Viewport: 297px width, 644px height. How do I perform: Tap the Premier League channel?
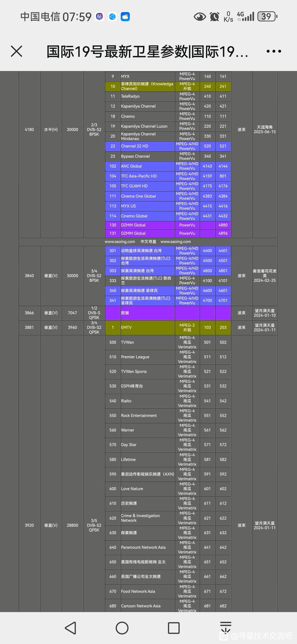135,357
